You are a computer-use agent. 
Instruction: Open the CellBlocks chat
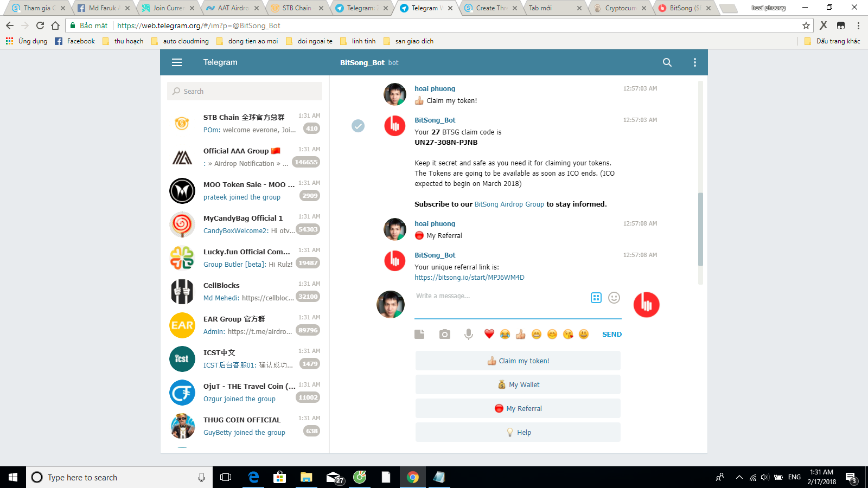click(x=245, y=292)
